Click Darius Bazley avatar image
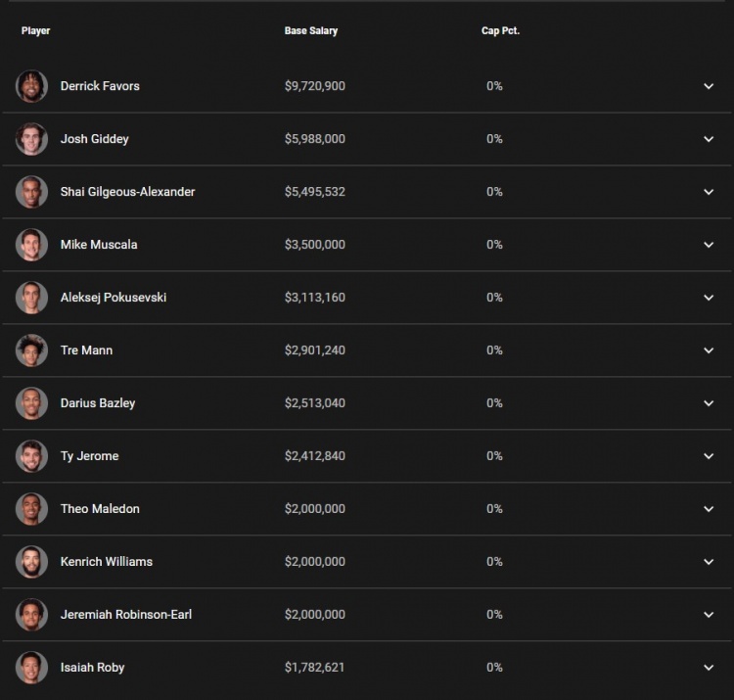The image size is (734, 700). (31, 403)
